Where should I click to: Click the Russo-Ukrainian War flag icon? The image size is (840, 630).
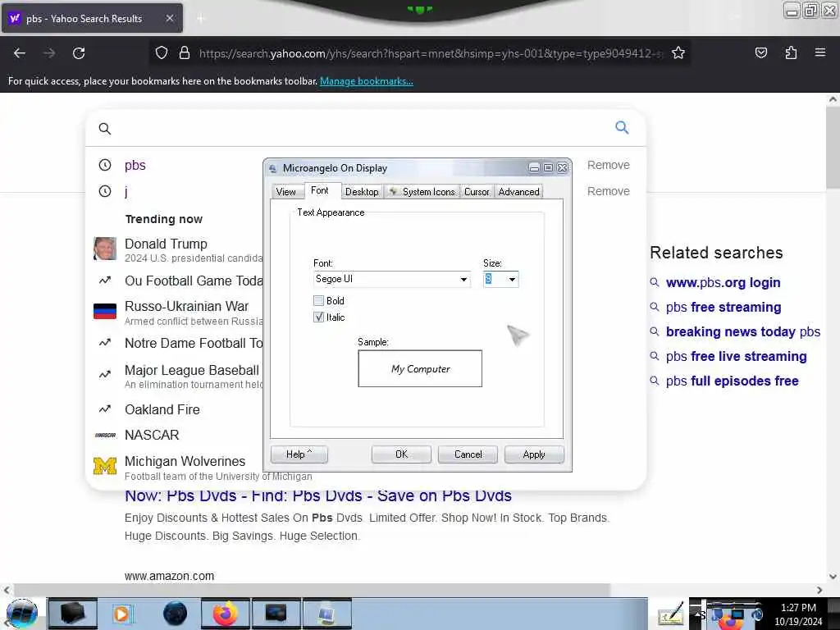105,311
